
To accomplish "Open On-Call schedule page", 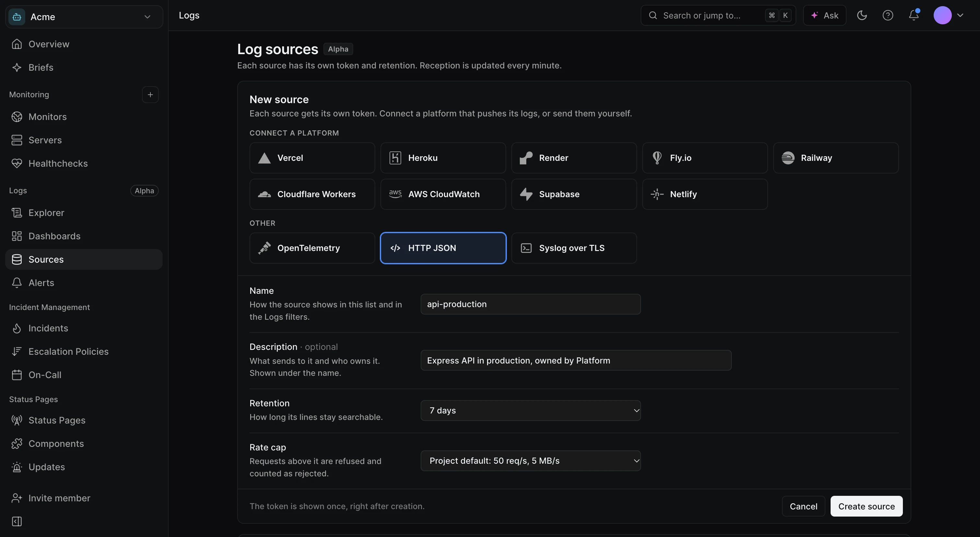I will [x=84, y=375].
